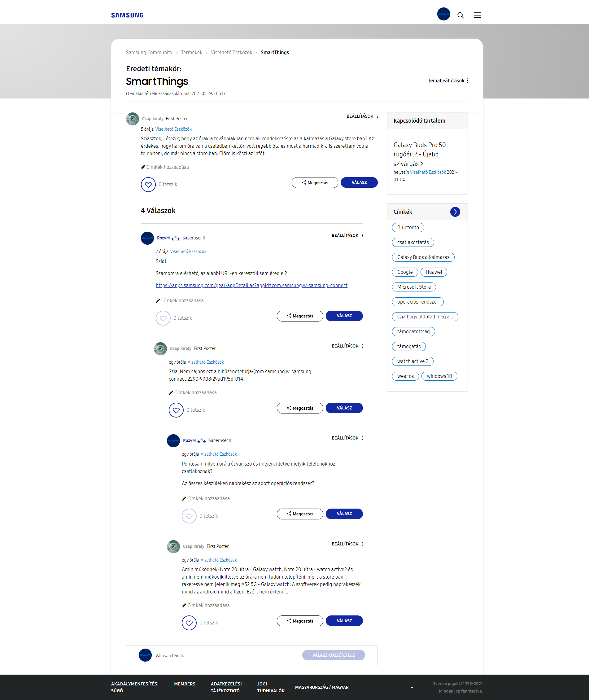589x700 pixels.
Task: Click the profile avatar in the header
Action: (443, 14)
